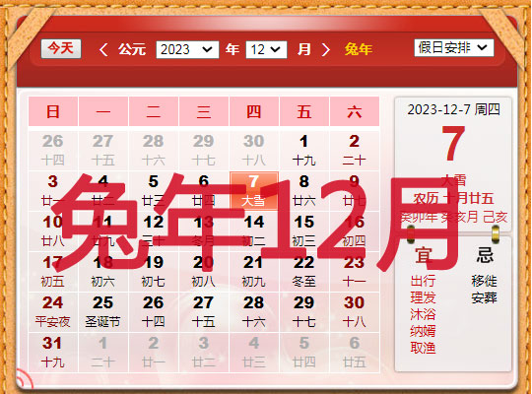Viewport: 532px width, 394px height.
Task: Select highlighted December 7 大雪 cell
Action: (x=254, y=191)
